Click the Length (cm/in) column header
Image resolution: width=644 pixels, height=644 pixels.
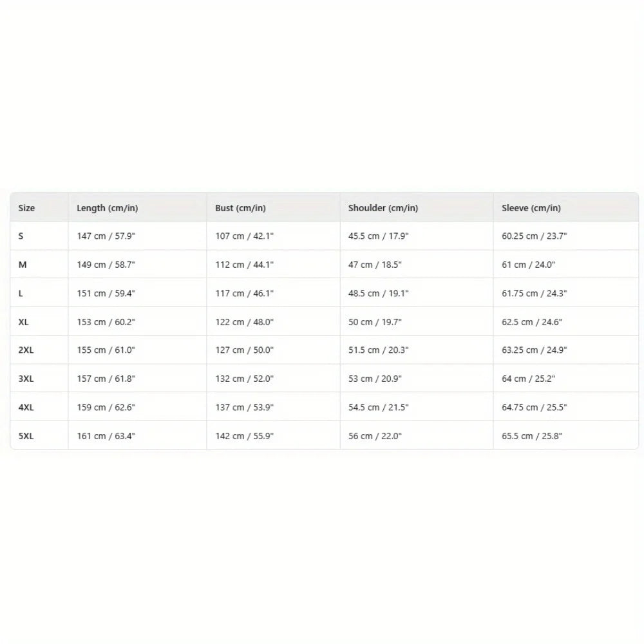click(x=108, y=208)
